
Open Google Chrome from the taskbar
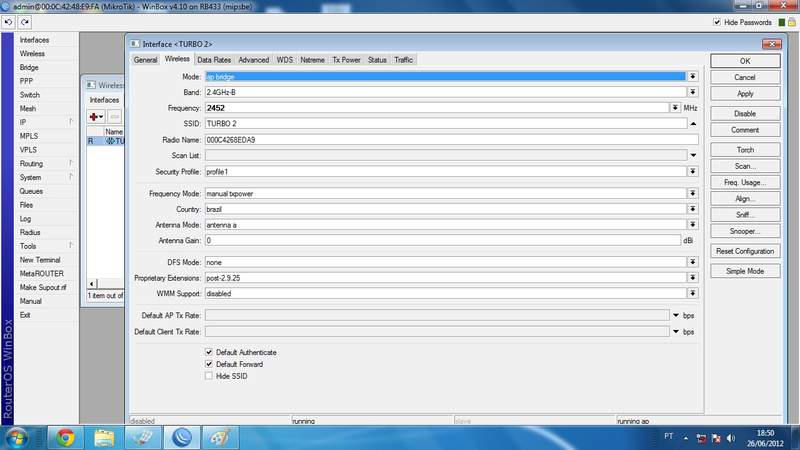click(65, 437)
